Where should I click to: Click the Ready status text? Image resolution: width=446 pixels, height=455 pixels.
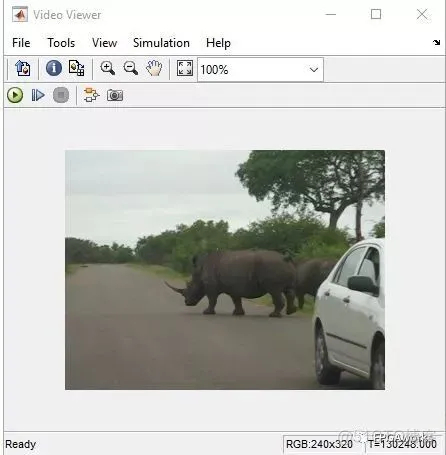[20, 444]
